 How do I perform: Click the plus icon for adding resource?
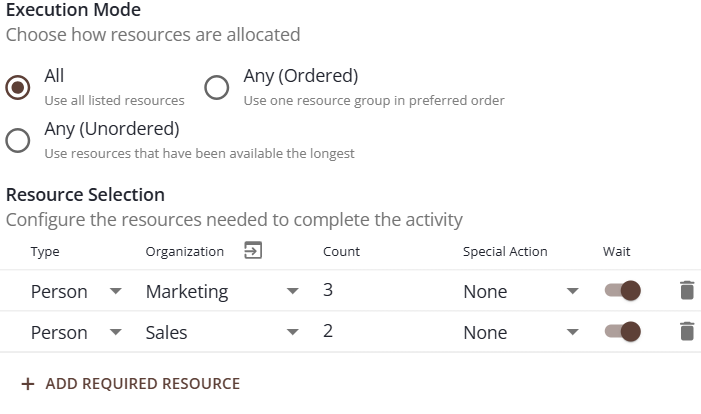(27, 383)
